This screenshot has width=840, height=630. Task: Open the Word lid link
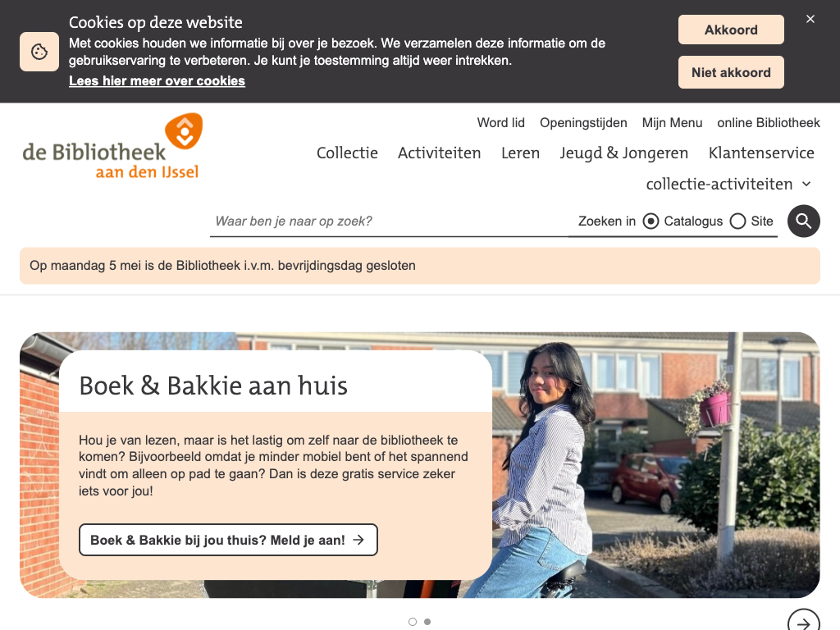coord(501,123)
